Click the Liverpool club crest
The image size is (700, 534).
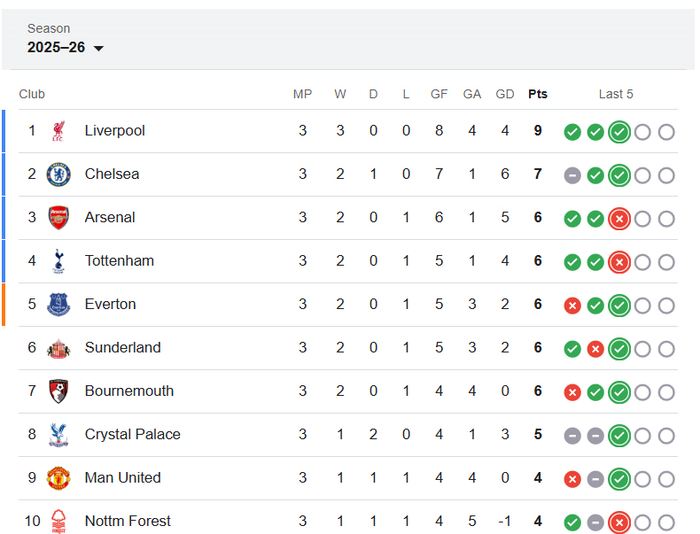coord(58,131)
